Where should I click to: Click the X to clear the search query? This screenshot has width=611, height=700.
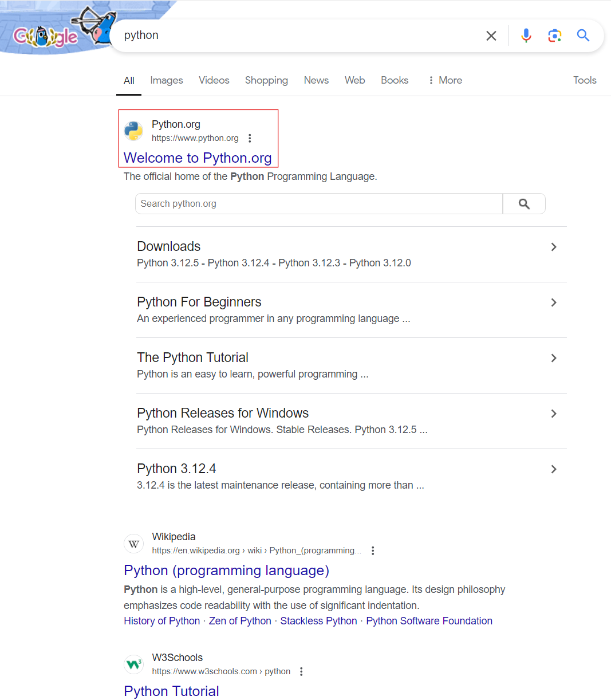point(491,35)
